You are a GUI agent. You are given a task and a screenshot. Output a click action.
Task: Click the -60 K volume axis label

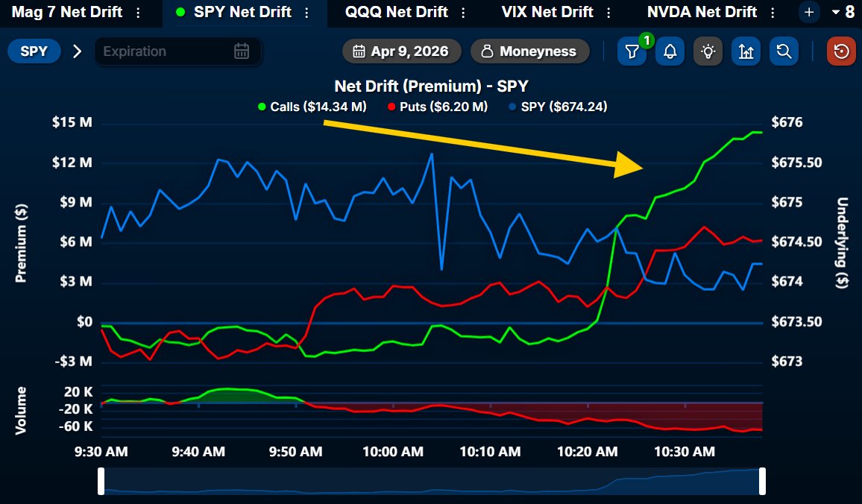pyautogui.click(x=76, y=426)
